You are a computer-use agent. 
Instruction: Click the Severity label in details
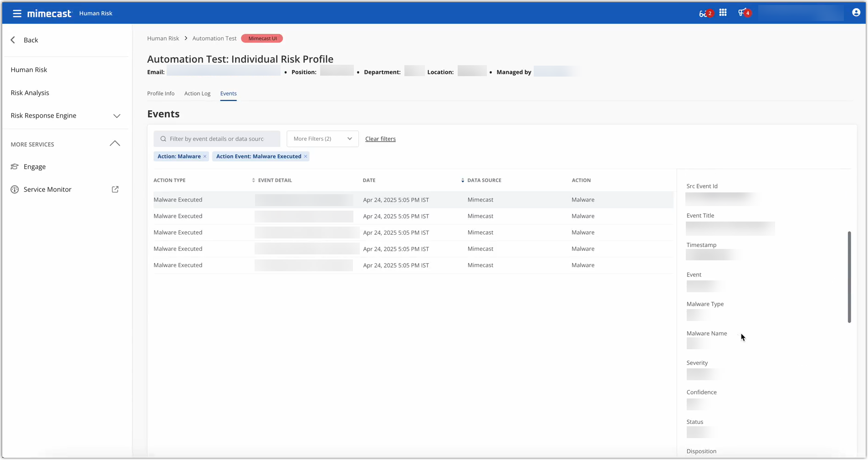697,363
